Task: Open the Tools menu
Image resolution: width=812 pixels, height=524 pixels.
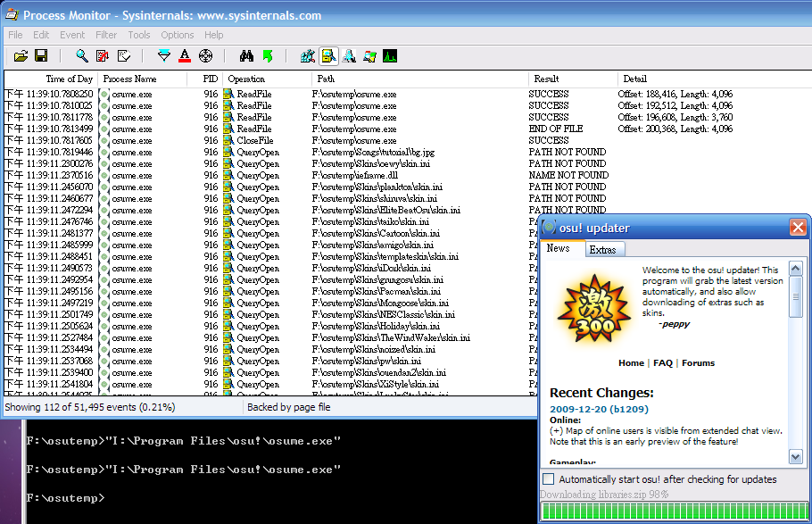Action: pos(139,35)
